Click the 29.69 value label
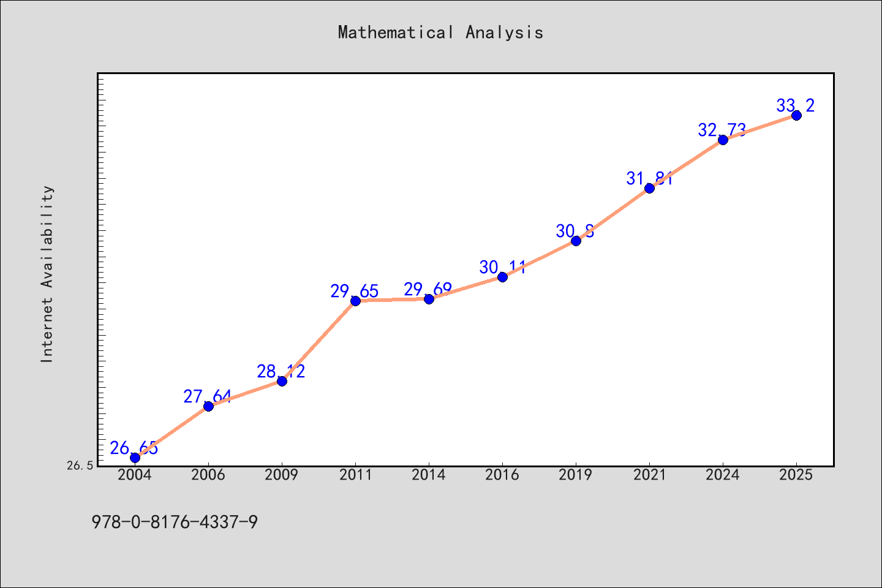Viewport: 882px width, 588px height. (x=428, y=289)
